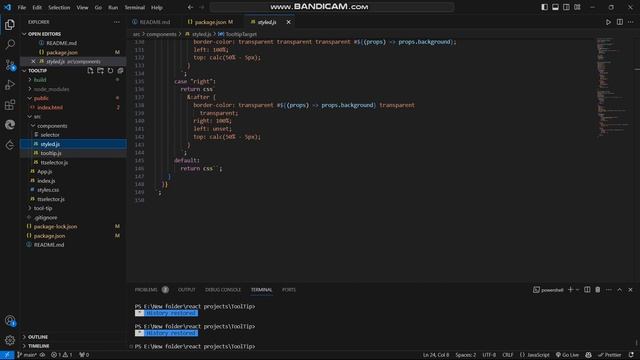The image size is (640, 360).
Task: Toggle the secondary side bar
Action: point(566,7)
